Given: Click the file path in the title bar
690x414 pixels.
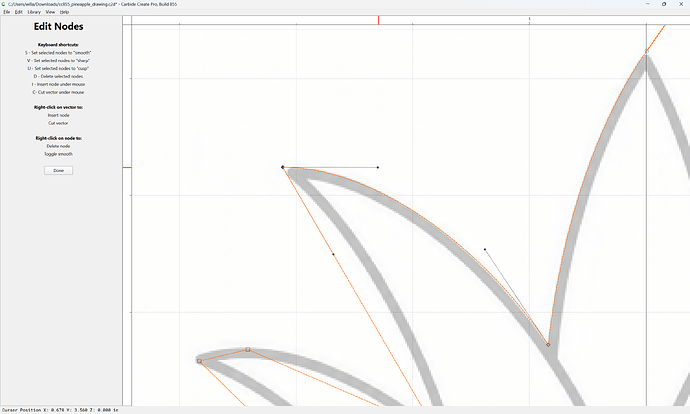Looking at the screenshot, I should click(63, 4).
